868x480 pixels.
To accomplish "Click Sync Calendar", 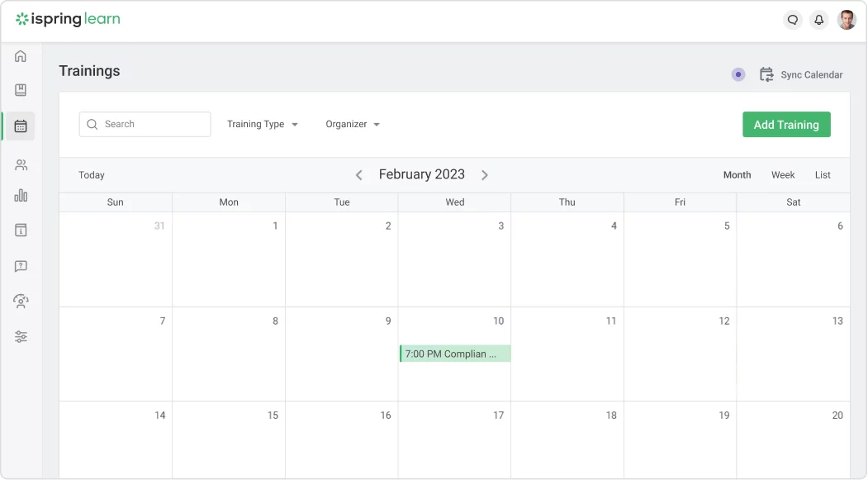I will click(801, 74).
